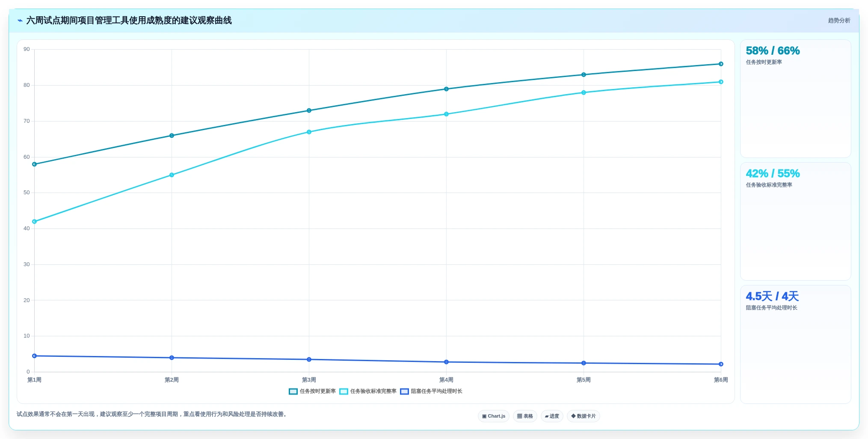
Task: Click the 第6周 x-axis label
Action: tap(721, 380)
